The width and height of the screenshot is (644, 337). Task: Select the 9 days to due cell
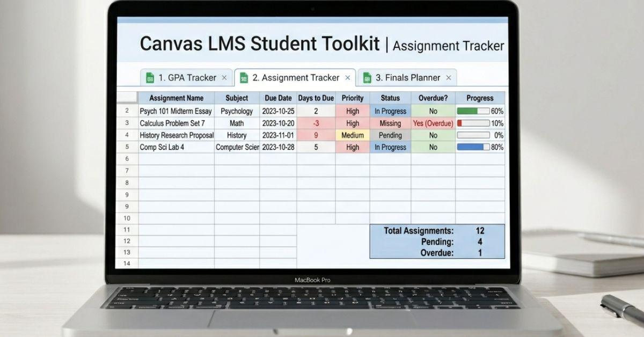click(x=316, y=135)
